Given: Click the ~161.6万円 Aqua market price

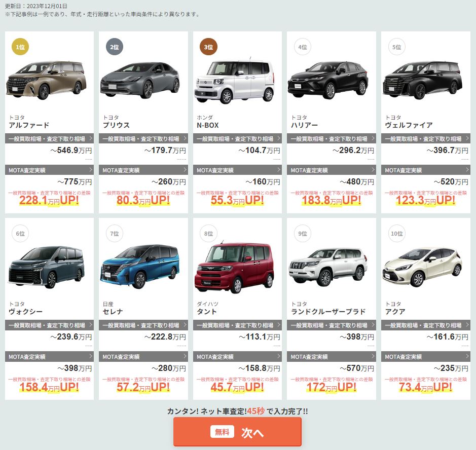Looking at the screenshot, I should (x=448, y=337).
